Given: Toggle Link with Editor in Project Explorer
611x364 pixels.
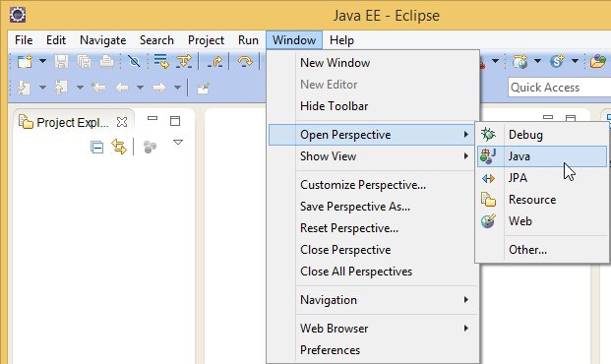Looking at the screenshot, I should (119, 147).
